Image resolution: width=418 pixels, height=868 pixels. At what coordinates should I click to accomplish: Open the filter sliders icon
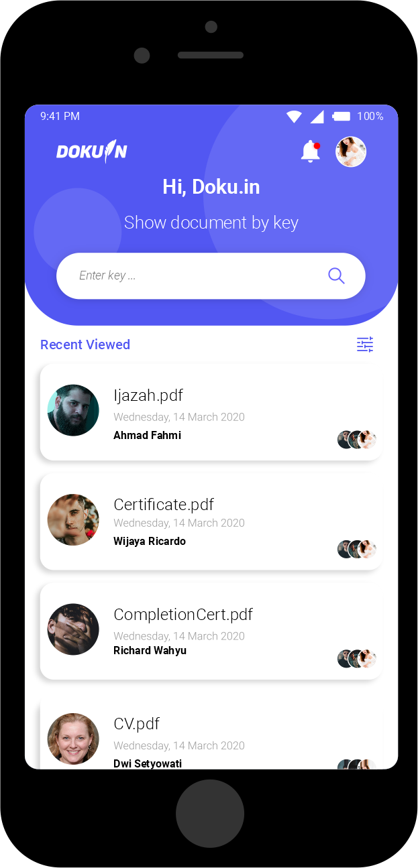click(x=365, y=345)
